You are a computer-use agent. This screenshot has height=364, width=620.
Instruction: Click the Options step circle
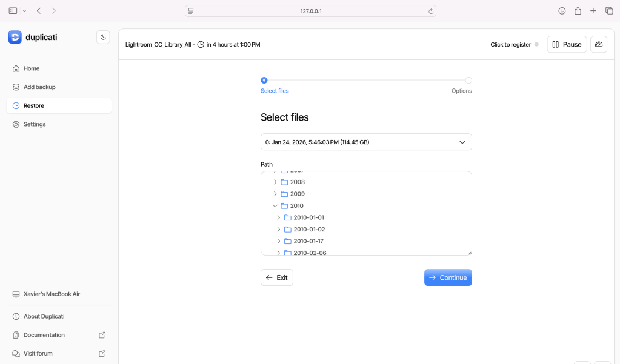[x=468, y=80]
